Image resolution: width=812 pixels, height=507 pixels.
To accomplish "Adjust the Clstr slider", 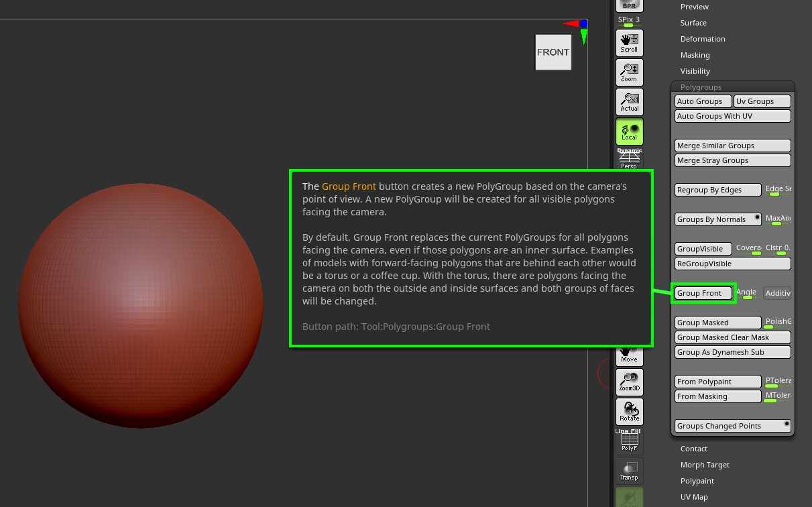I will point(778,249).
